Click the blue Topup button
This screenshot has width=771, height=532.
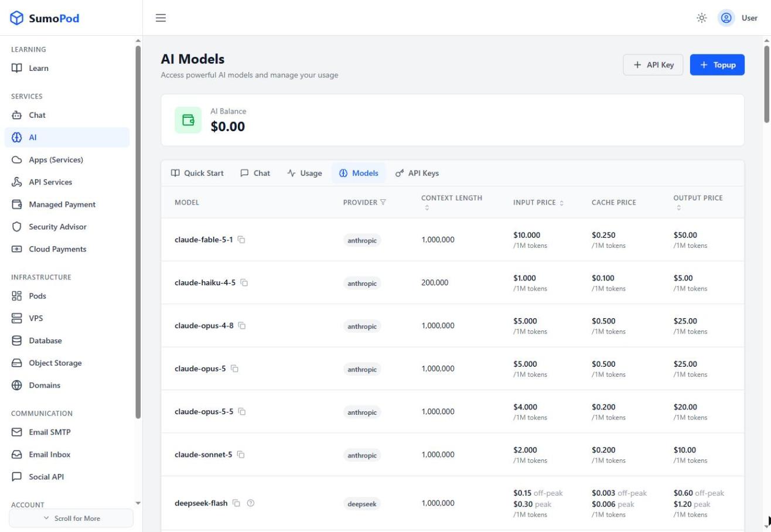717,65
